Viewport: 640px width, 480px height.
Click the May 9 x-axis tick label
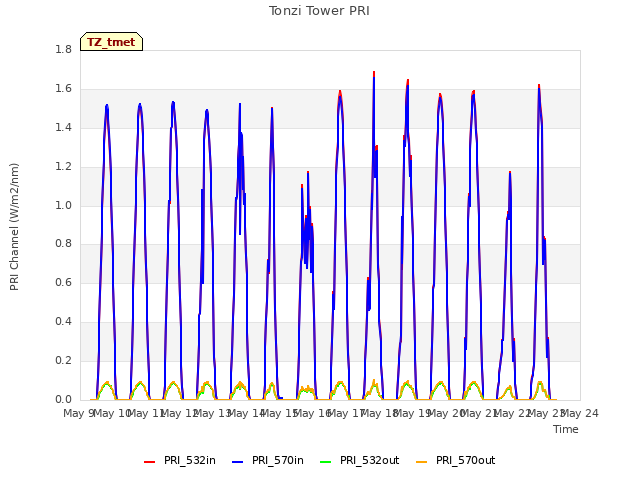[x=78, y=414]
